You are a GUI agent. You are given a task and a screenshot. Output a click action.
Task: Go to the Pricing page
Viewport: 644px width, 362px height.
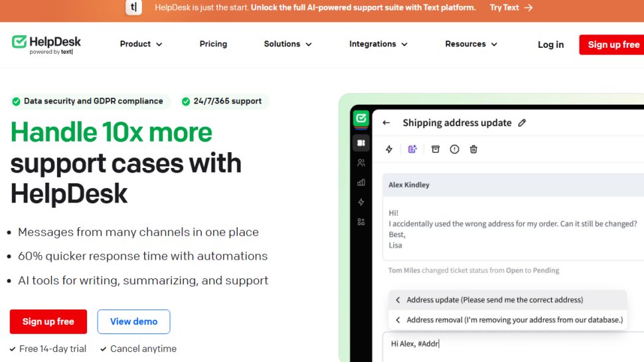pos(213,44)
